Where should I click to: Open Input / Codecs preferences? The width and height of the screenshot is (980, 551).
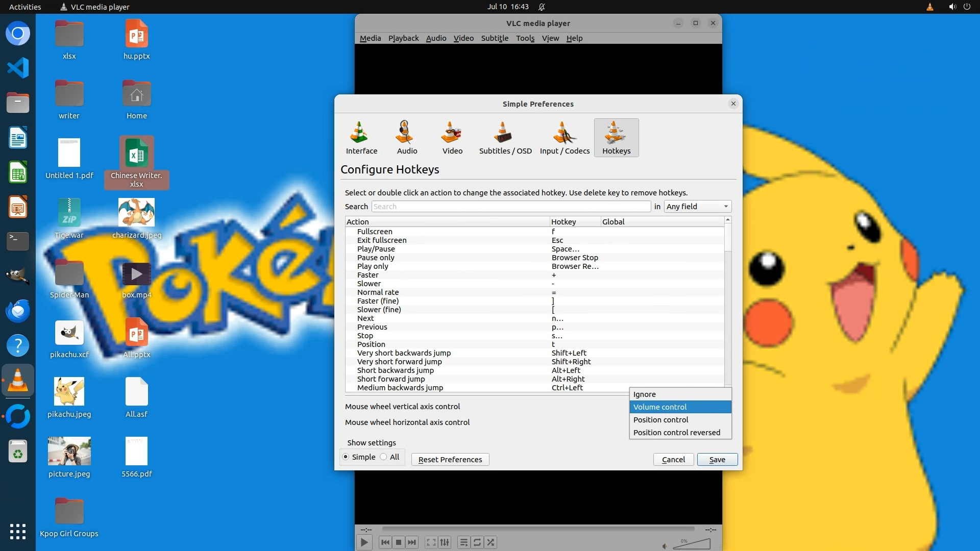click(565, 138)
